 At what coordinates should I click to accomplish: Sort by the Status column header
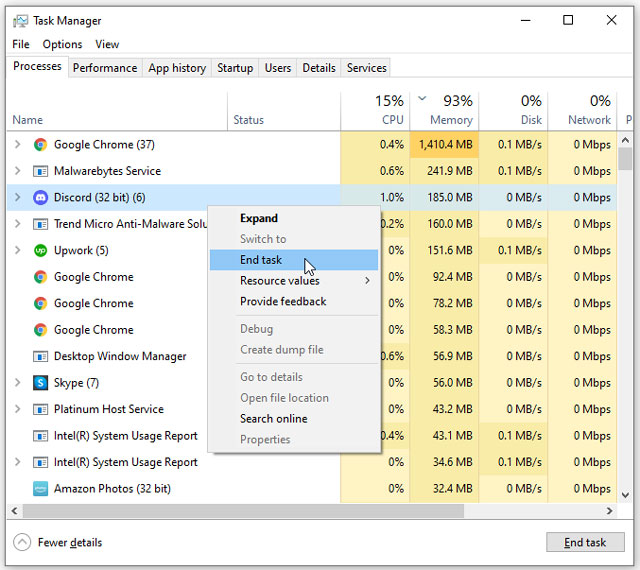click(284, 111)
